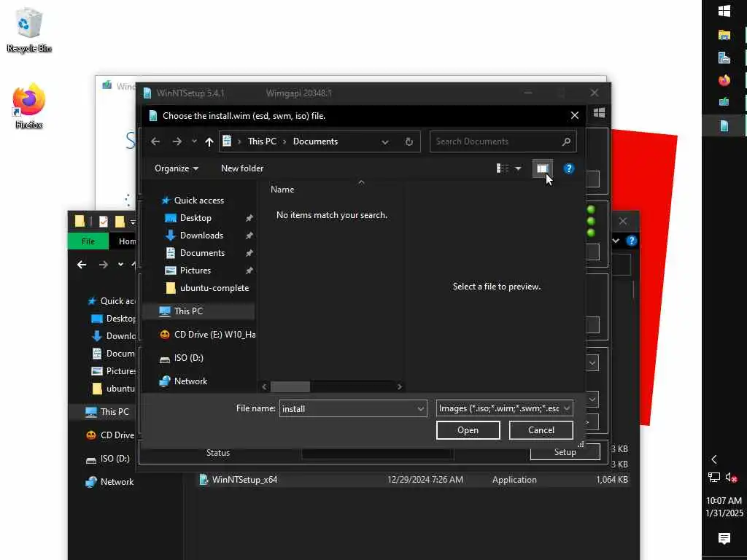The width and height of the screenshot is (747, 560).
Task: Open the Recycle Bin desktop icon
Action: [x=28, y=31]
